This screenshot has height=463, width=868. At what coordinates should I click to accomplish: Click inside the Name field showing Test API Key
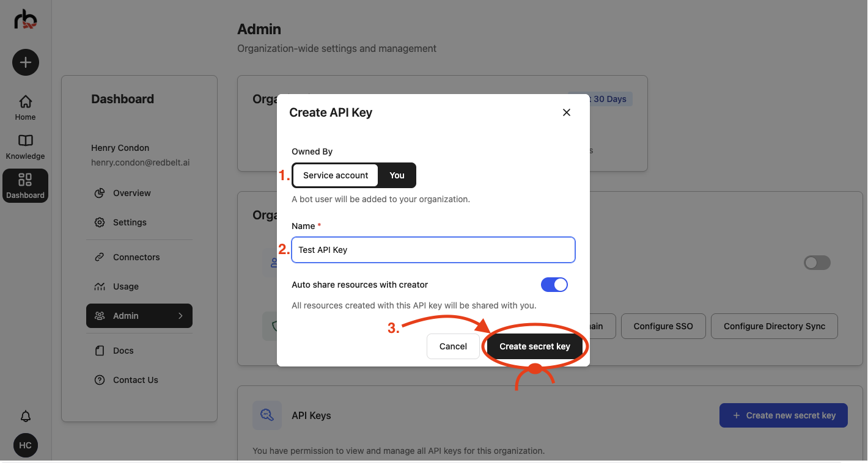(x=433, y=250)
